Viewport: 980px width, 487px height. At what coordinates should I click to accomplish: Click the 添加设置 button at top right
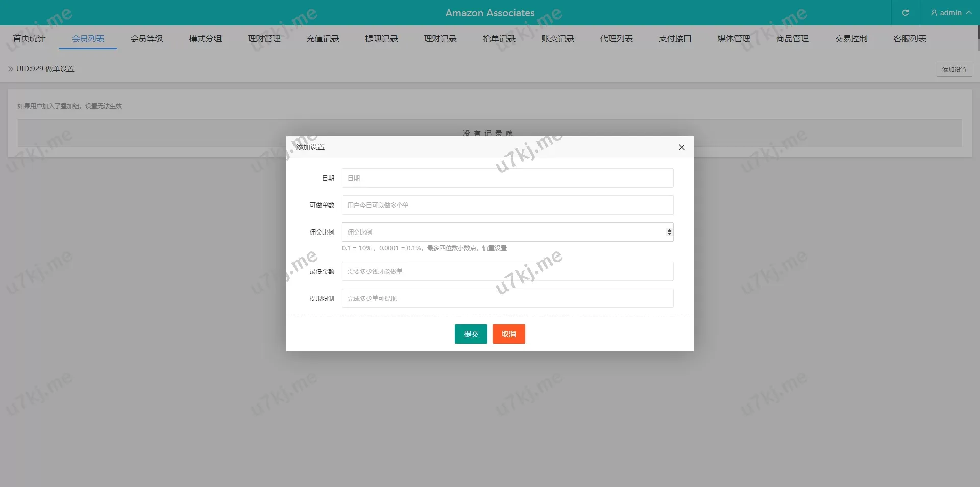pyautogui.click(x=954, y=69)
